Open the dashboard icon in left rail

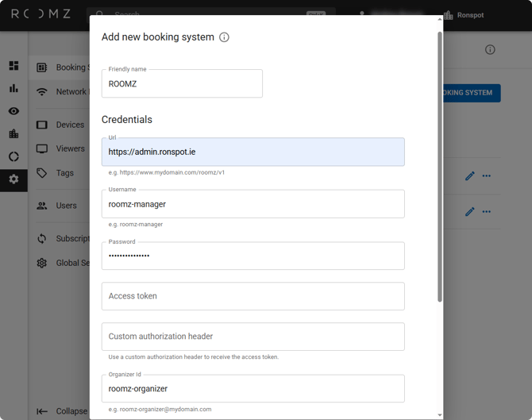pos(13,65)
